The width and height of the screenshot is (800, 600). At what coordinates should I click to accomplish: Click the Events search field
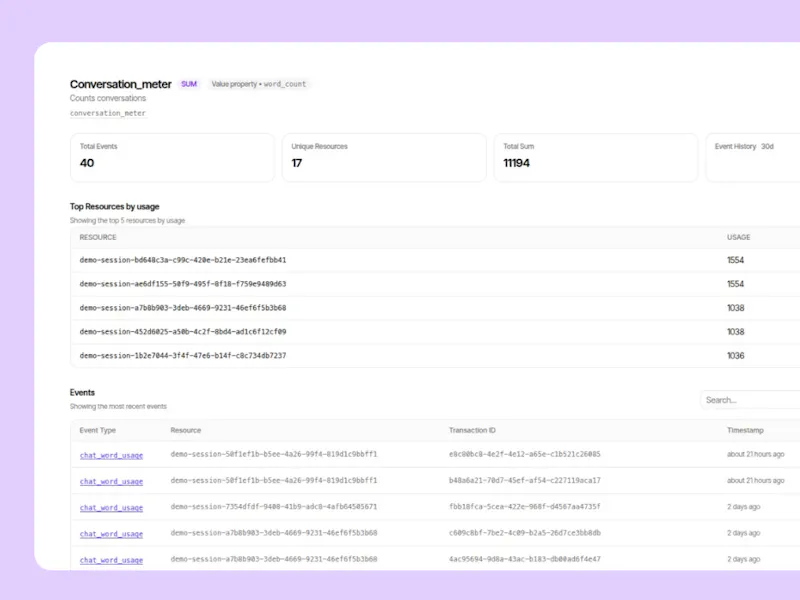pyautogui.click(x=750, y=400)
